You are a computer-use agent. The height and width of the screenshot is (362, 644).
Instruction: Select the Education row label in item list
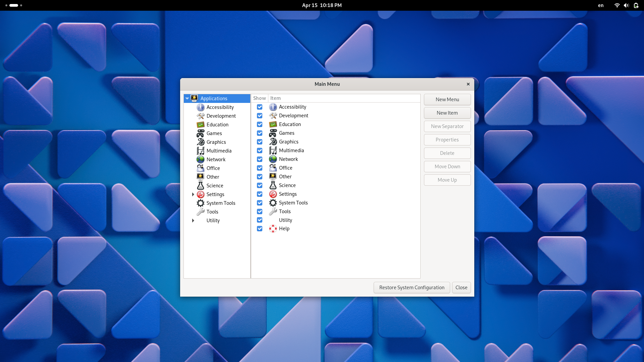click(x=290, y=124)
